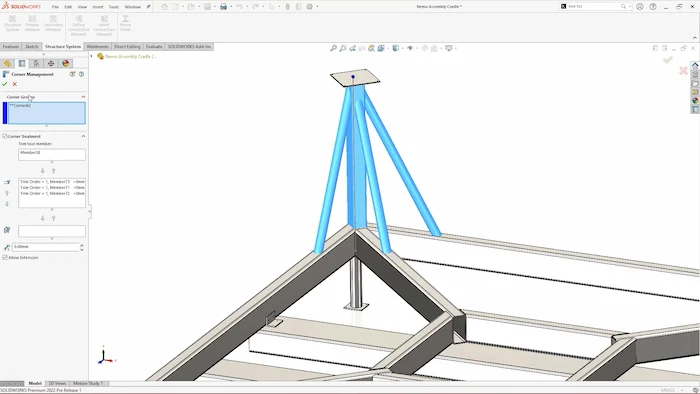Open the Appearances color ball in task pane
The image size is (700, 394).
click(695, 101)
